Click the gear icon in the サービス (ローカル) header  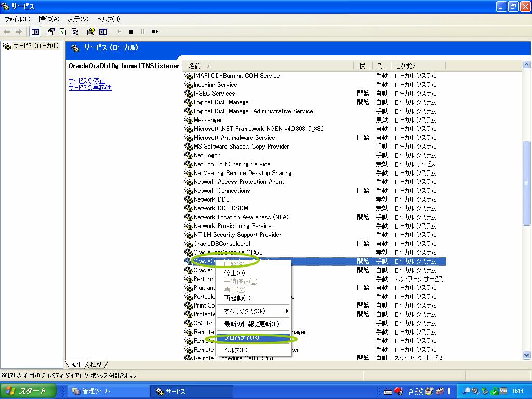click(x=75, y=48)
